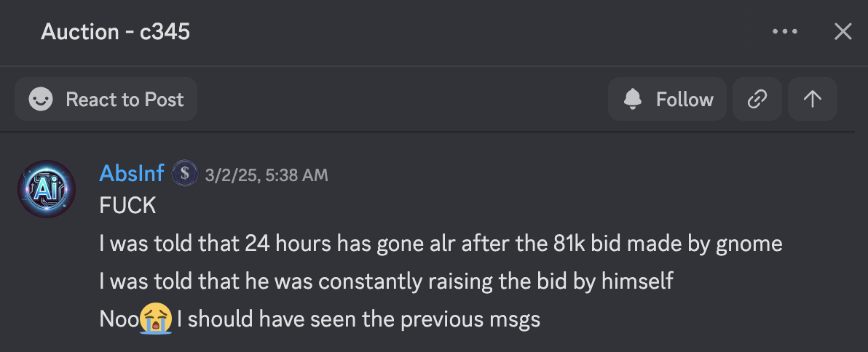This screenshot has height=352, width=868.
Task: Copy the post link with chain icon
Action: (757, 100)
